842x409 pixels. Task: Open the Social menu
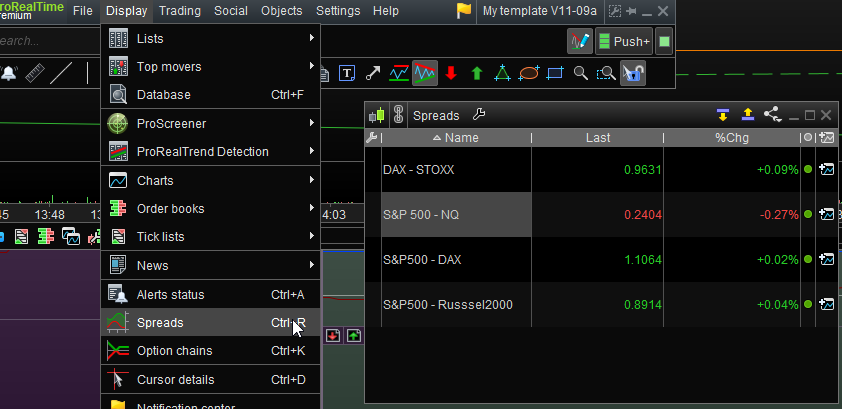231,11
